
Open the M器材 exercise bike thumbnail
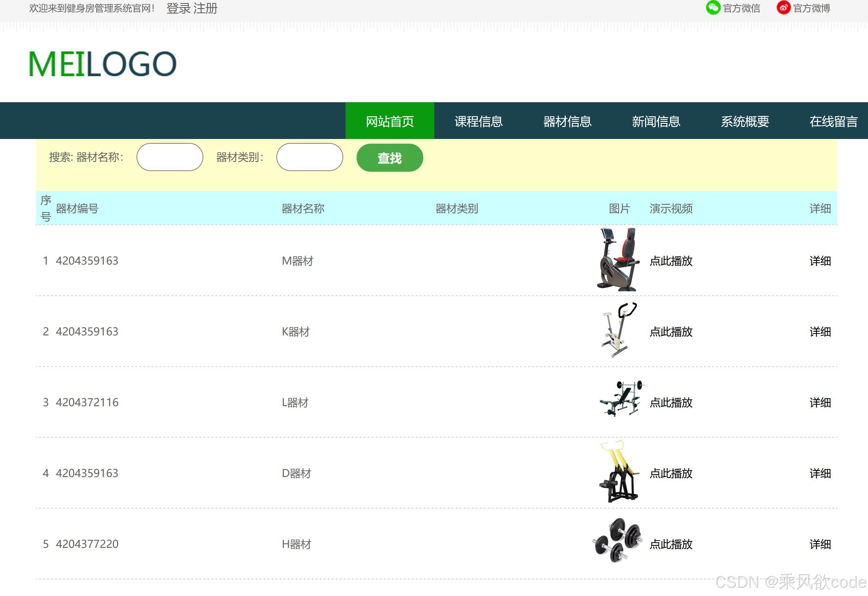click(618, 260)
